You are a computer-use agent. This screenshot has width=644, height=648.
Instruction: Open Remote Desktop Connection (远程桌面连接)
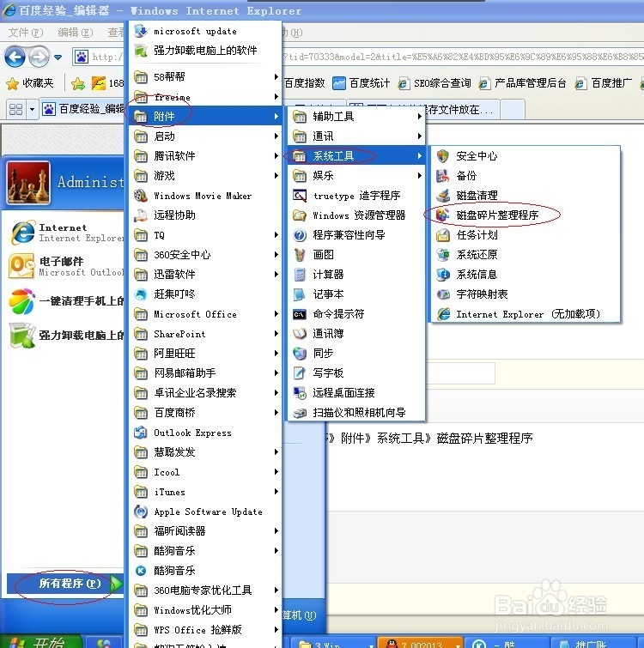pyautogui.click(x=356, y=392)
